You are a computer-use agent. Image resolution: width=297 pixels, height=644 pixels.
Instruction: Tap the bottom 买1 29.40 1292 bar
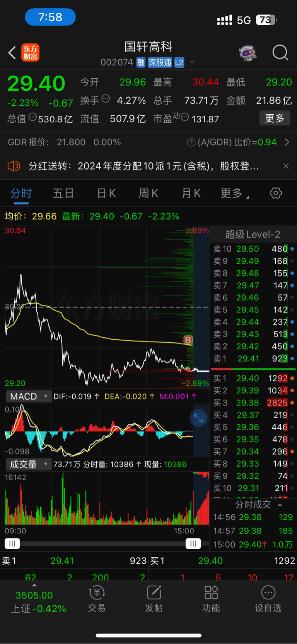pyautogui.click(x=223, y=561)
